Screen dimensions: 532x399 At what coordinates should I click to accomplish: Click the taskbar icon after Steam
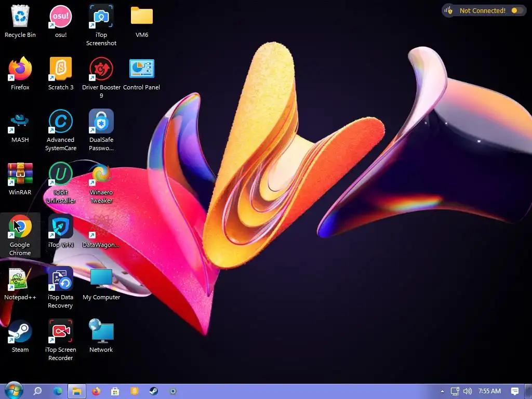(x=173, y=391)
